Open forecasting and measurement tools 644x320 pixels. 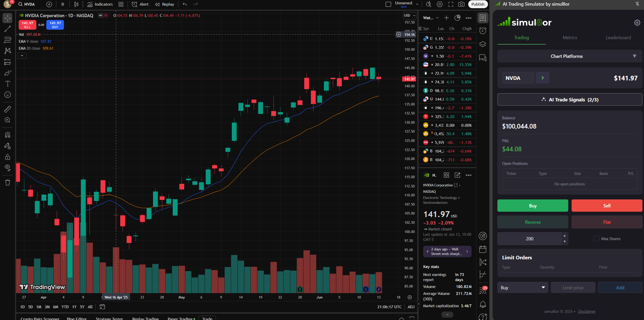(x=8, y=62)
